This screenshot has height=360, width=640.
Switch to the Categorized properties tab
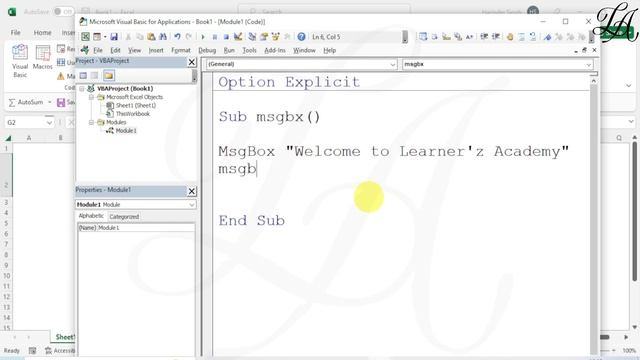click(x=124, y=217)
